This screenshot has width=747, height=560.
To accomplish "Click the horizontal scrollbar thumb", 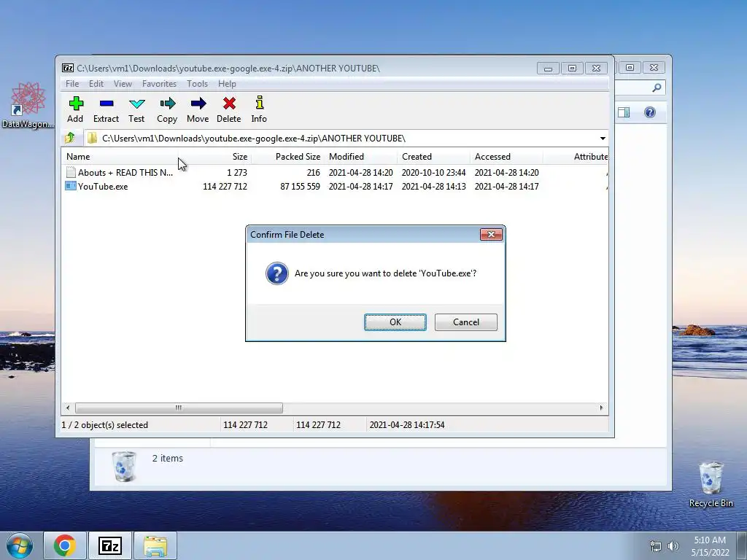I will [179, 408].
